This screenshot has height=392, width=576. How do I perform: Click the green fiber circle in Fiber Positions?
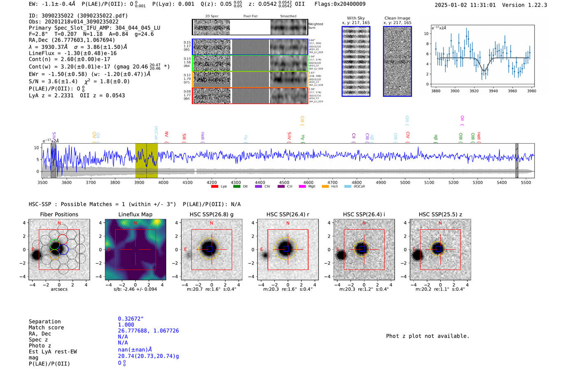click(x=54, y=244)
